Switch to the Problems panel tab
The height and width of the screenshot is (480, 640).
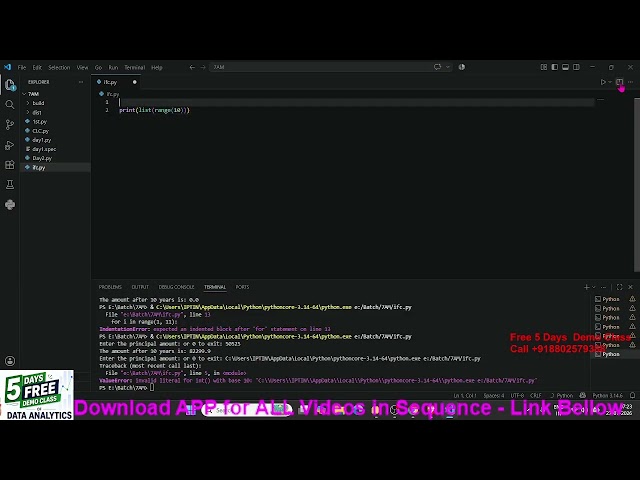coord(110,287)
